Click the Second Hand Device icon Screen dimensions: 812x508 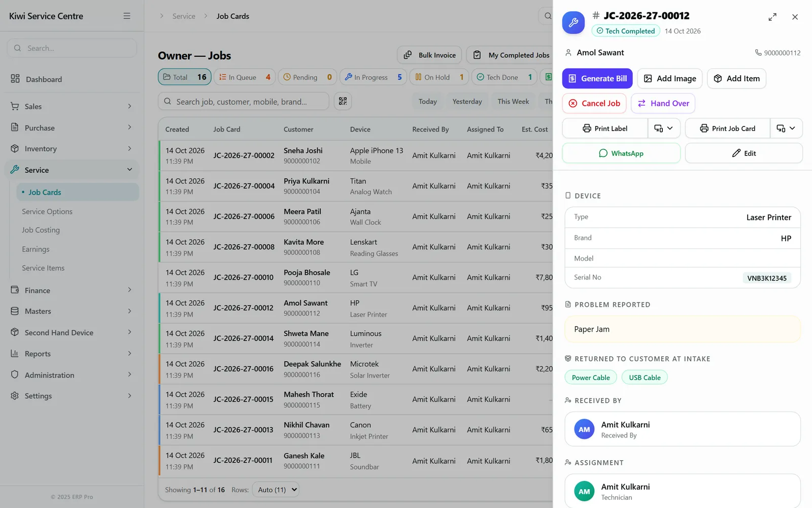(x=15, y=332)
